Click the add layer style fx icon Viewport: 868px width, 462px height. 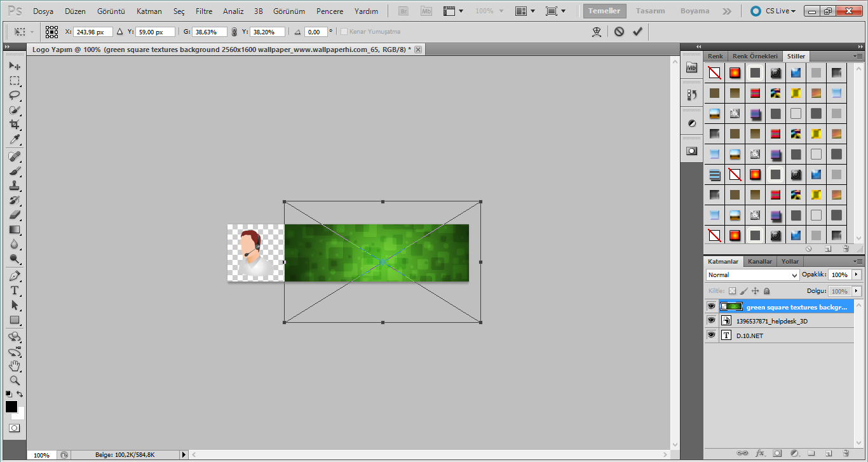(760, 453)
